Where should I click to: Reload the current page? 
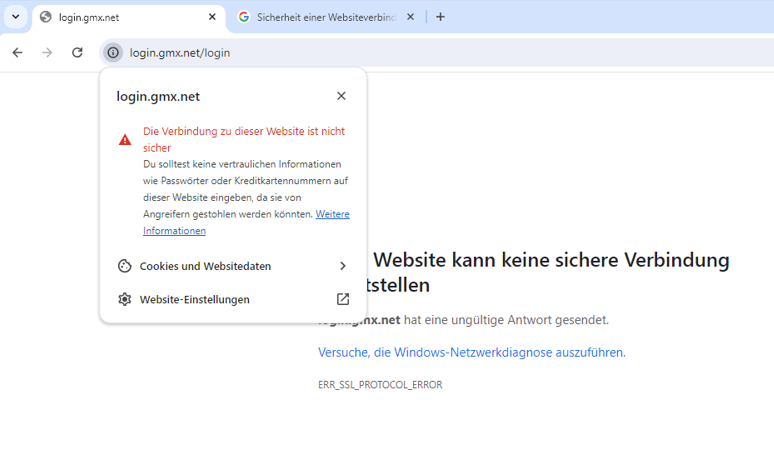tap(77, 52)
